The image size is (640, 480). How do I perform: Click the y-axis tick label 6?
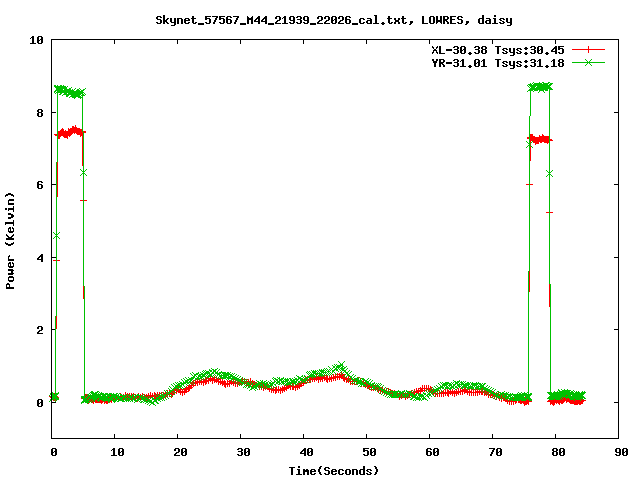tap(39, 185)
